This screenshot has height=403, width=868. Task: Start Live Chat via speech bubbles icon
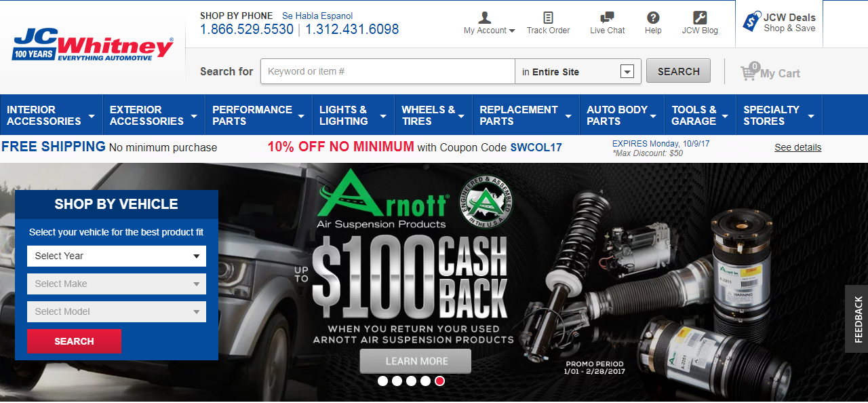(x=607, y=18)
